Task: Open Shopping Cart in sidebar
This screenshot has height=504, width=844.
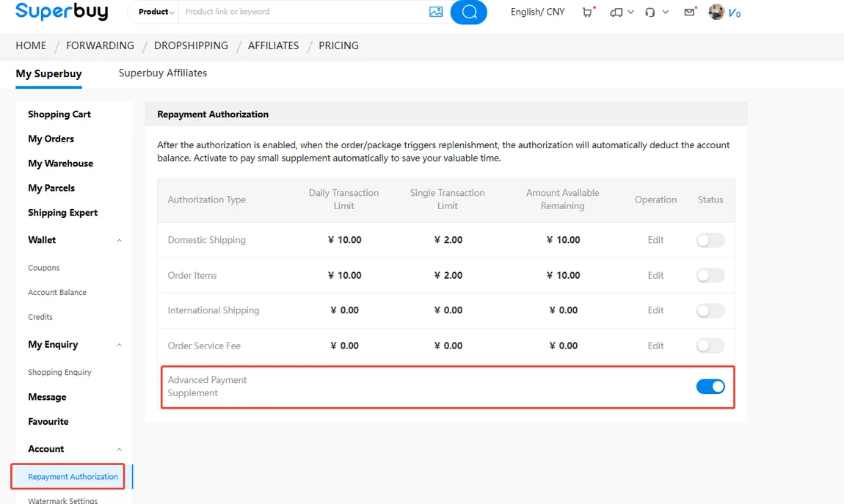Action: click(59, 114)
